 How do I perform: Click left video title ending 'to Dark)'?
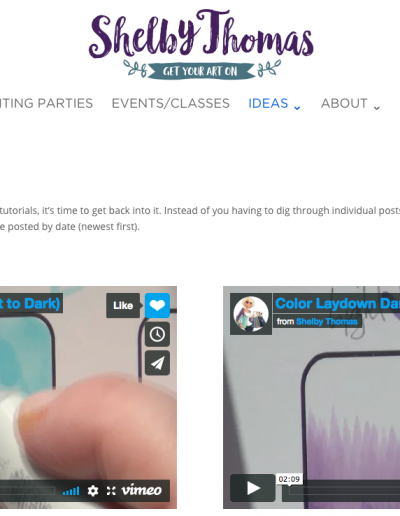click(30, 304)
